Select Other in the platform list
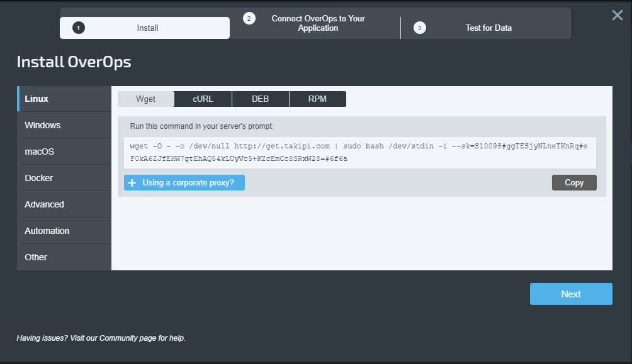Viewport: 632px width, 364px height. coord(64,257)
